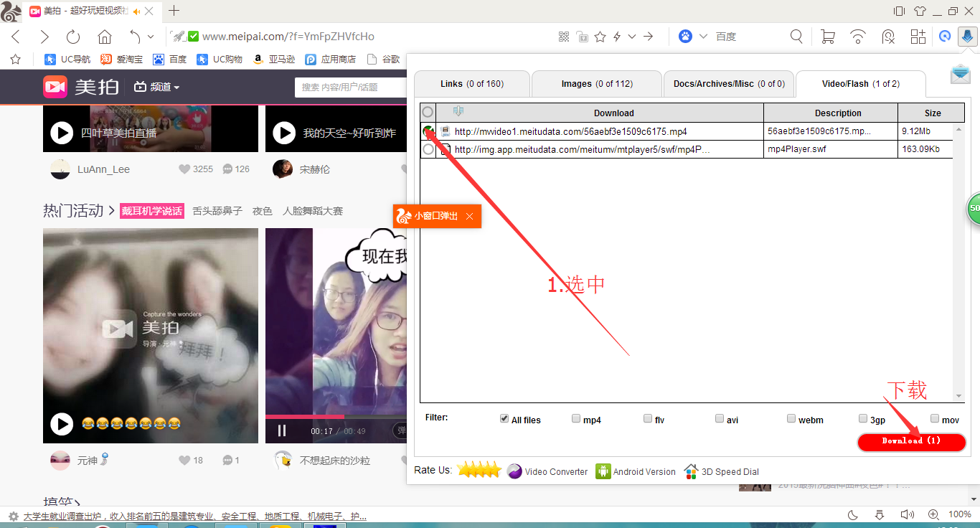Viewport: 980px width, 528px height.
Task: Check the flv filter
Action: click(x=647, y=419)
